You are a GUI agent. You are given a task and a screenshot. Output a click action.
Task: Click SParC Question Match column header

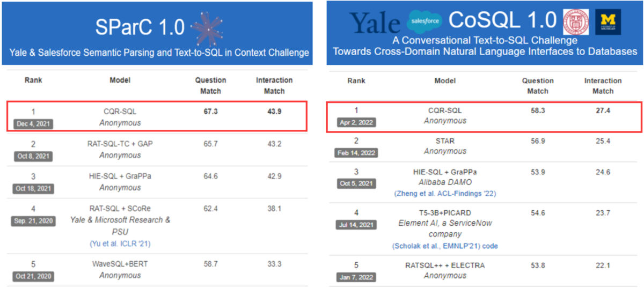click(x=210, y=85)
